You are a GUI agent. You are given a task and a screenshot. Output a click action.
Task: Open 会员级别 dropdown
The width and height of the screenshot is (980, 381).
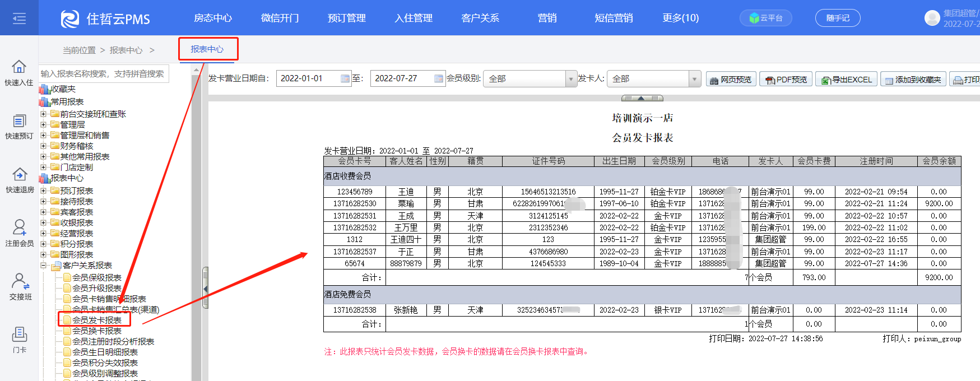pyautogui.click(x=531, y=78)
